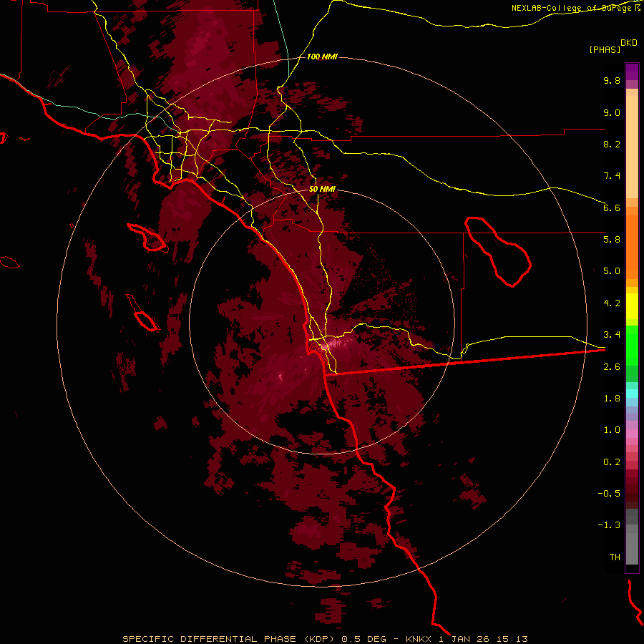
Task: Click the 3.4 color scale value
Action: 612,335
